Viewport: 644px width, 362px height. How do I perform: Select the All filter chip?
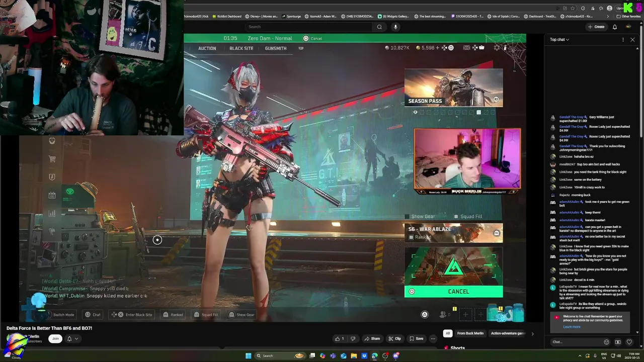[448, 333]
